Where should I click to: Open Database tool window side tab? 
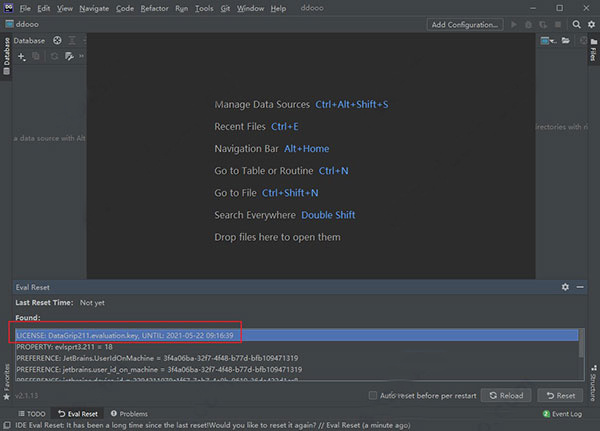click(x=7, y=56)
